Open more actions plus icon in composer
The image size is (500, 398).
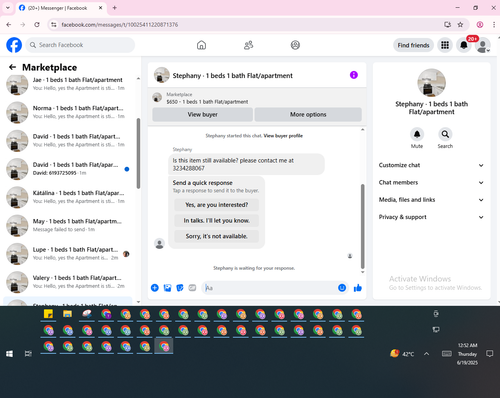click(x=155, y=288)
